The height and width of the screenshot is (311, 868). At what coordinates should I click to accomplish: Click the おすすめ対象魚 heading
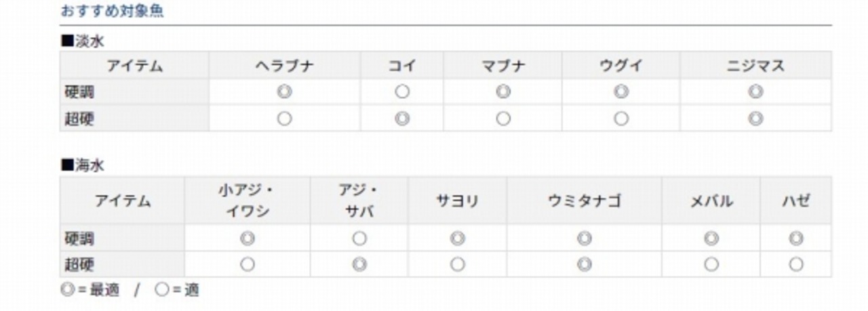coord(112,12)
